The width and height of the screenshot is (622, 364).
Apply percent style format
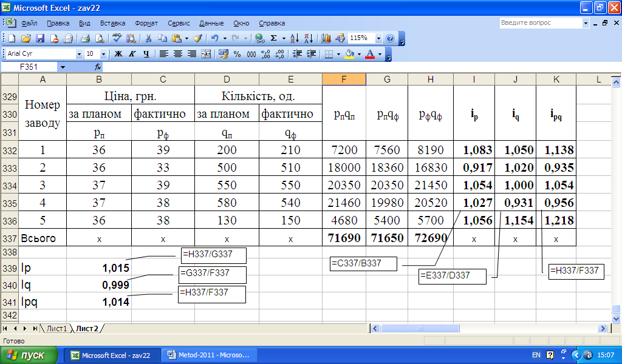pyautogui.click(x=238, y=54)
